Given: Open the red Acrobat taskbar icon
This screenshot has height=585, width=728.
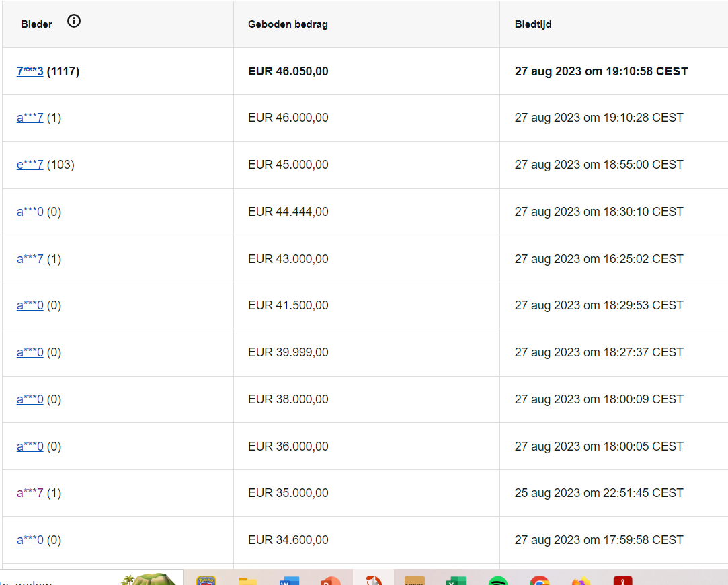Looking at the screenshot, I should (622, 580).
